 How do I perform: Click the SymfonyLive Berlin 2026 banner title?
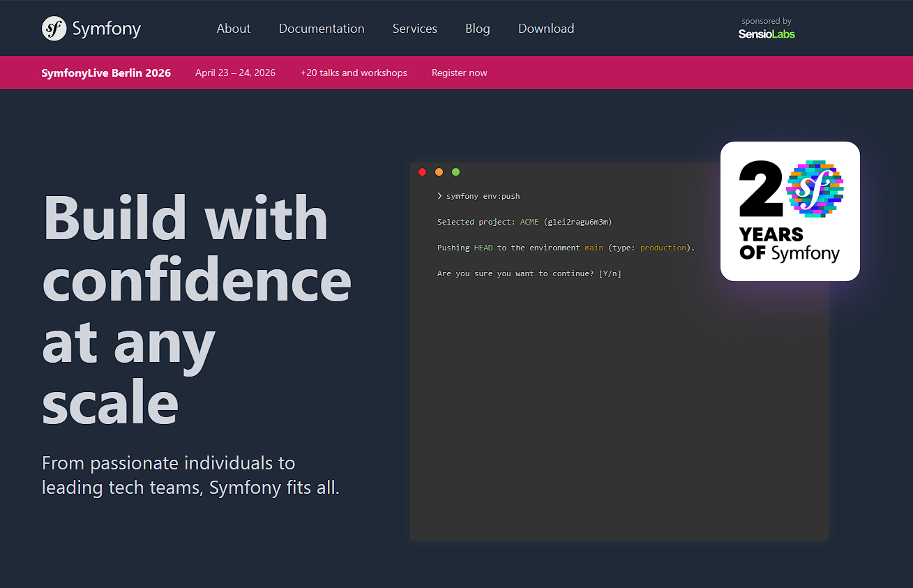point(106,73)
